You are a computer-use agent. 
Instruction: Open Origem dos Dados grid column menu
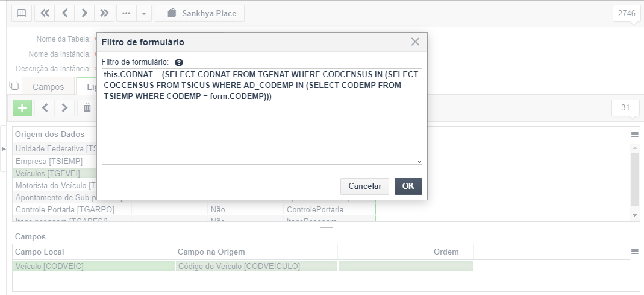pyautogui.click(x=634, y=134)
